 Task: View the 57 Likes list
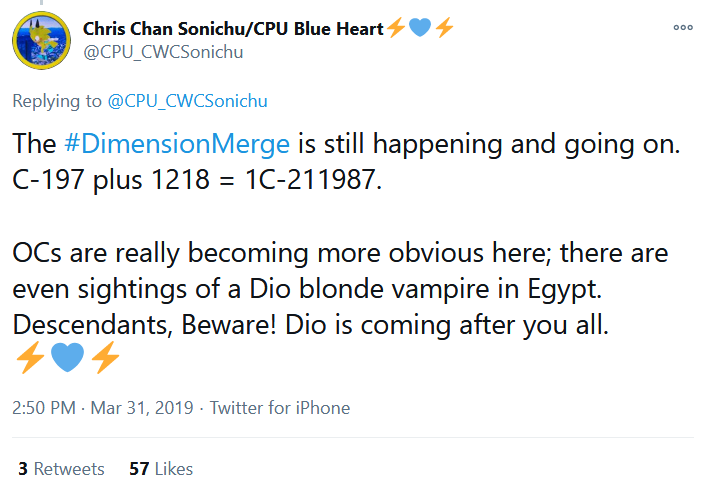[161, 469]
